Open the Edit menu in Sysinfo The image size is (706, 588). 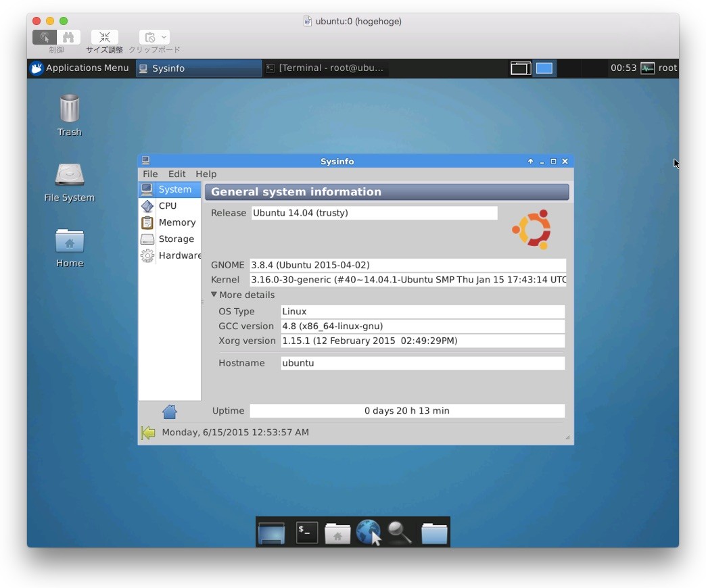(177, 174)
